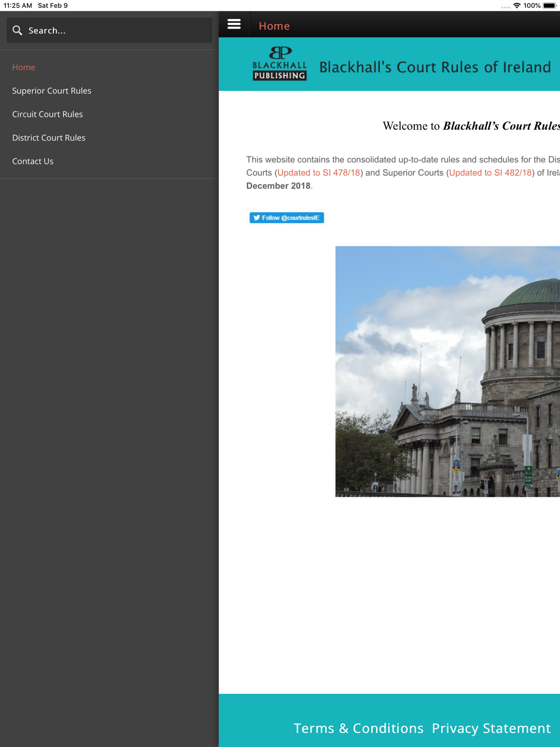The width and height of the screenshot is (560, 747).
Task: Tap the 'Sat Feb 9' date in status bar
Action: [x=53, y=6]
